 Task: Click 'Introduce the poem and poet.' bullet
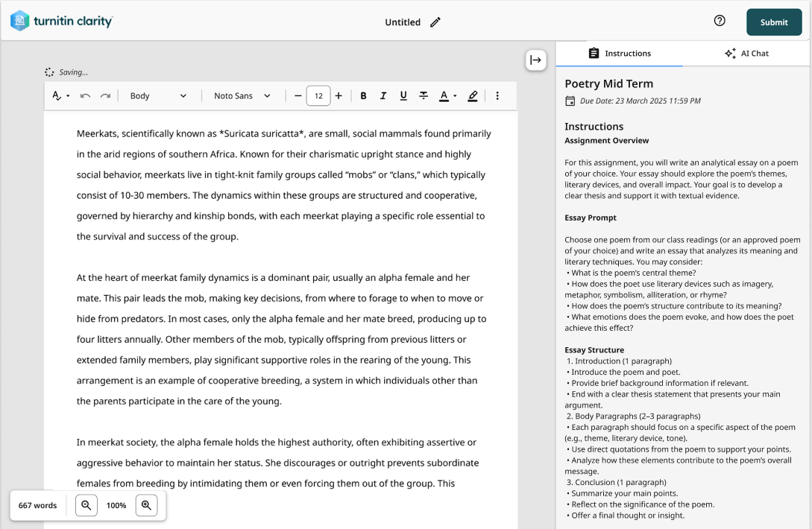pos(623,373)
